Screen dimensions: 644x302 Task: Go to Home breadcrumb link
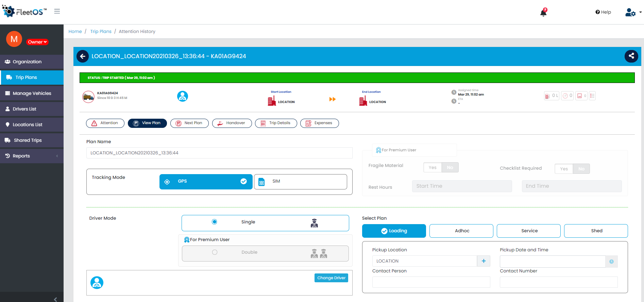(75, 32)
